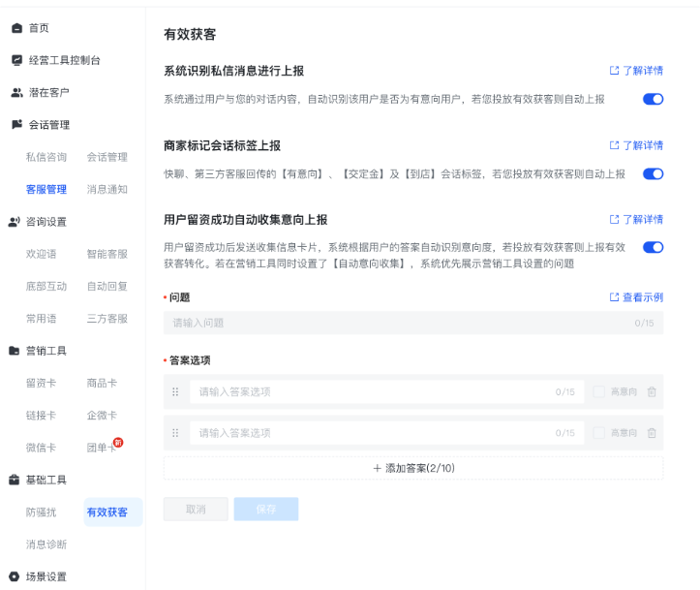Open 留资卡 tool
The width and height of the screenshot is (700, 590).
pyautogui.click(x=41, y=383)
